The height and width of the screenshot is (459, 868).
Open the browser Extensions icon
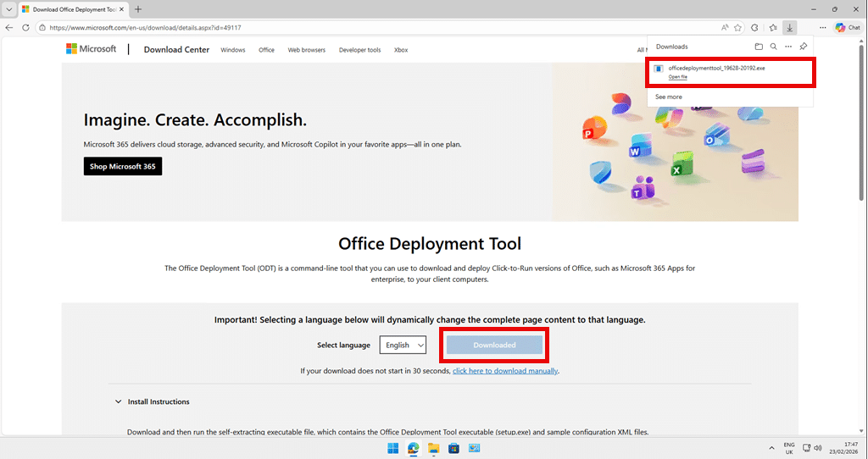click(x=755, y=27)
